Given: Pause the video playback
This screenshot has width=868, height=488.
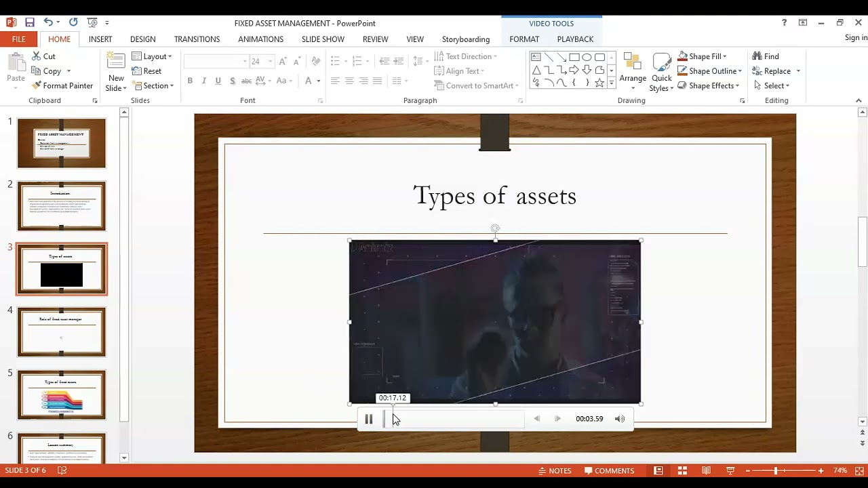Looking at the screenshot, I should (369, 419).
